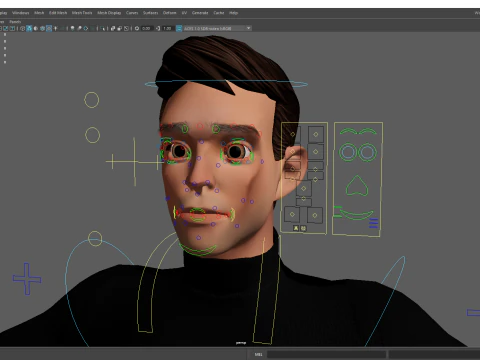Select the green jaw curve under the chin

[198, 250]
